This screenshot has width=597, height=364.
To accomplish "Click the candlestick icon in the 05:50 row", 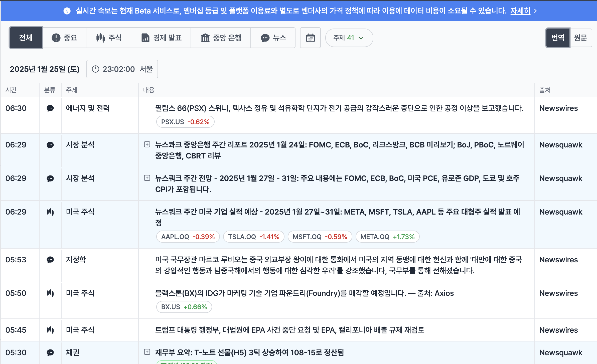I will point(50,293).
